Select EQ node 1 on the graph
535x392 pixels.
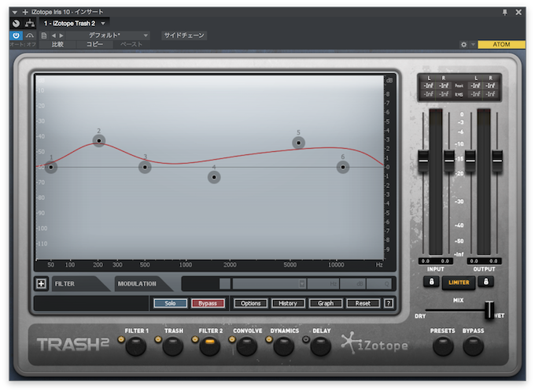tap(51, 167)
